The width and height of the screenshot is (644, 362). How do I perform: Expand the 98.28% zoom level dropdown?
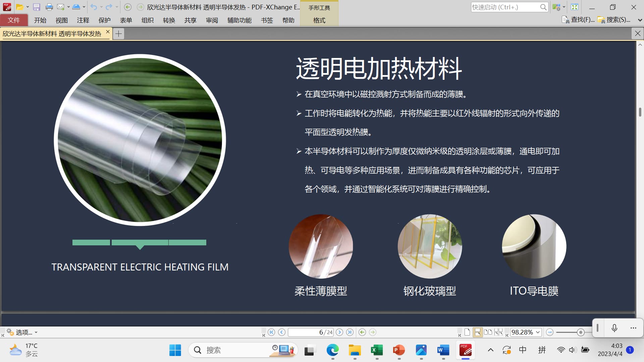click(538, 332)
